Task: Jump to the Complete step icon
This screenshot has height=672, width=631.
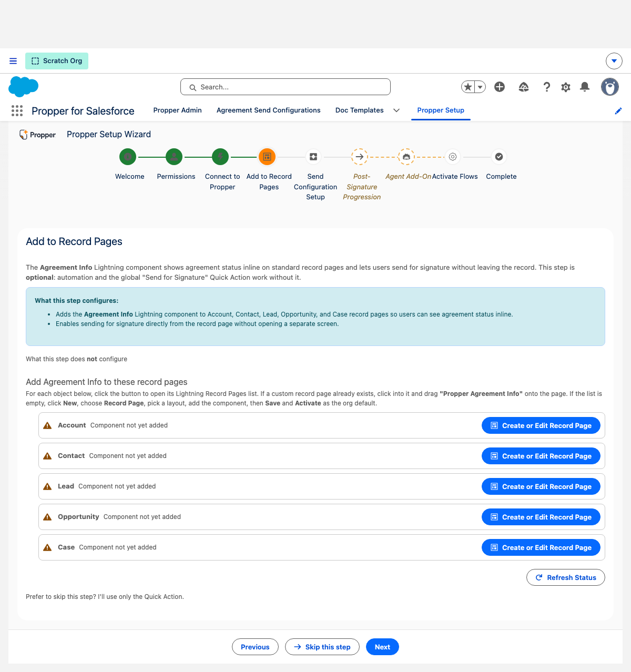Action: point(499,157)
